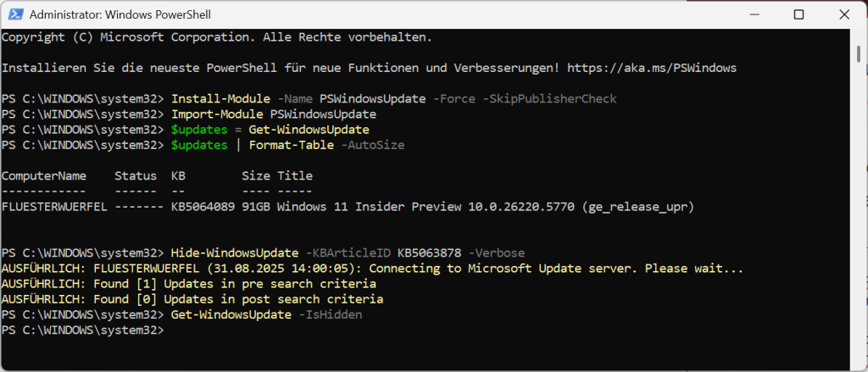Click the Hide-WindowsUpdate command text

[x=236, y=253]
